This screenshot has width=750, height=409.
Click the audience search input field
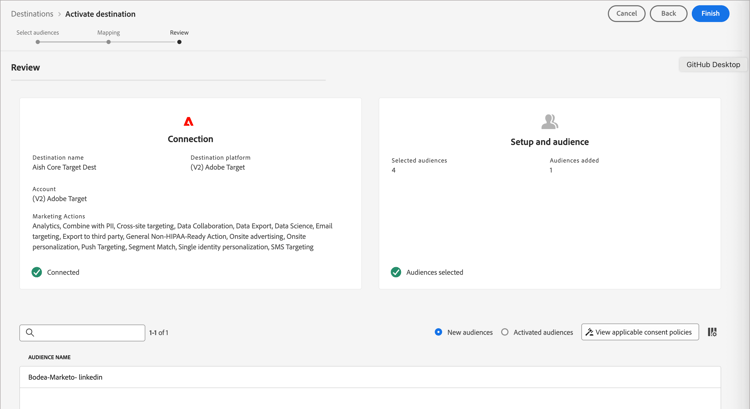82,332
